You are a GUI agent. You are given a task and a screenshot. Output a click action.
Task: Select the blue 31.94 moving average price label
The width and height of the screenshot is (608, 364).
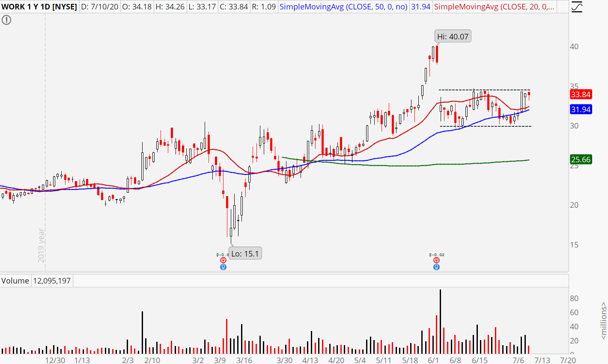pyautogui.click(x=581, y=110)
